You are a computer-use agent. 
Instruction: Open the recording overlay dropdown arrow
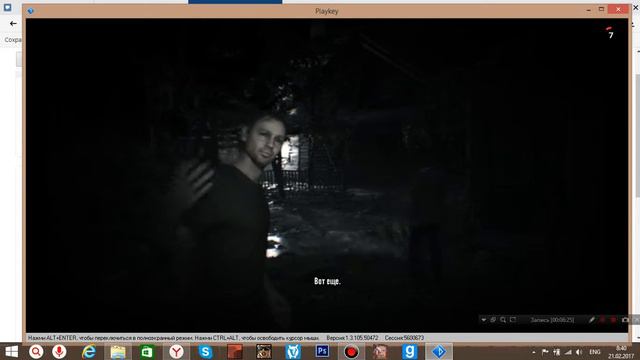coord(483,320)
